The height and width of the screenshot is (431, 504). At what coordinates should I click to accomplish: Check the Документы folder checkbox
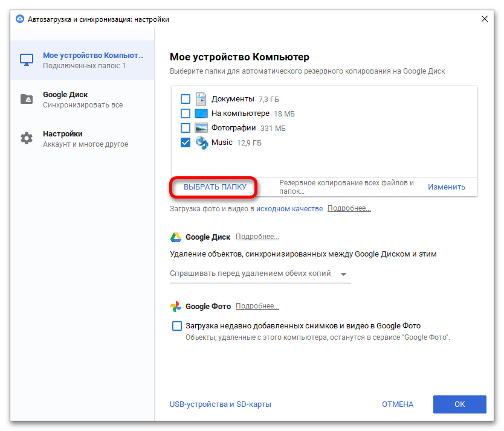coord(186,99)
